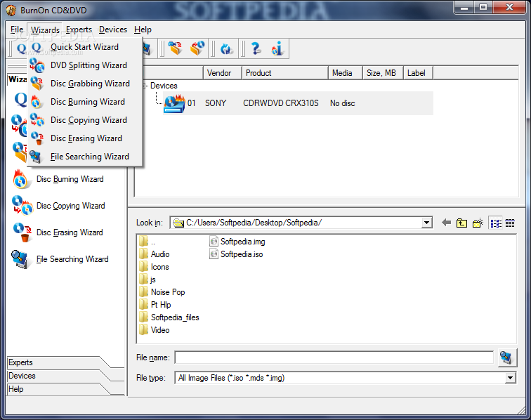Open the Devices menu

click(113, 29)
